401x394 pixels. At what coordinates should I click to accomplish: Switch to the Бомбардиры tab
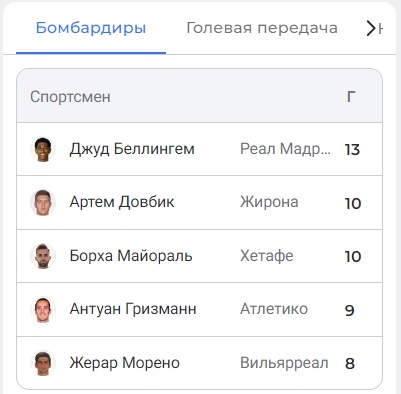91,28
